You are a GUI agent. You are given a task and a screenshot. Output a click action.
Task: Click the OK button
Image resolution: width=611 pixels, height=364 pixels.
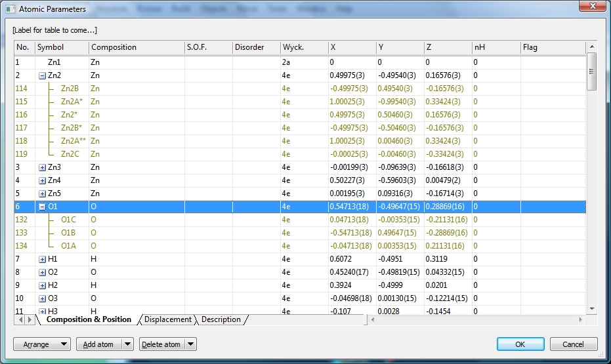click(x=520, y=344)
